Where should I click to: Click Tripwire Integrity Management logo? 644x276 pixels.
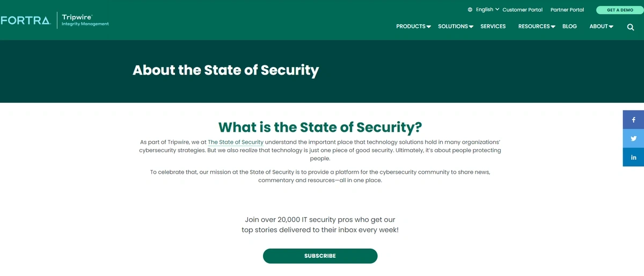(85, 20)
